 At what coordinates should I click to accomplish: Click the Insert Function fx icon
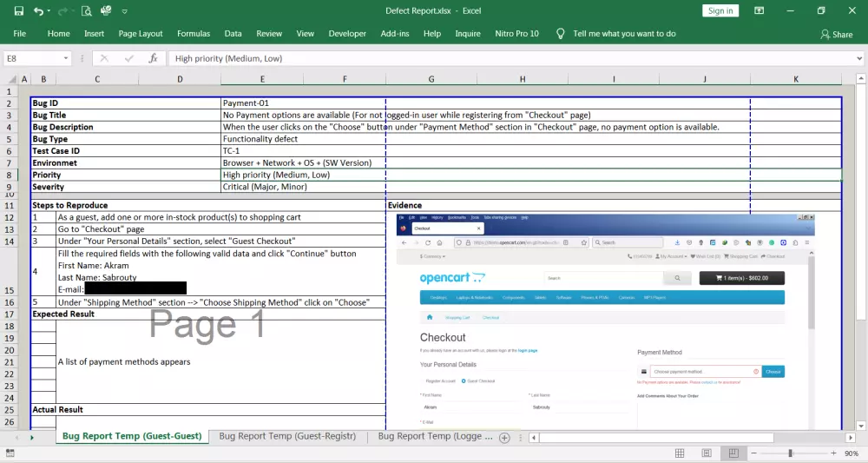click(153, 58)
